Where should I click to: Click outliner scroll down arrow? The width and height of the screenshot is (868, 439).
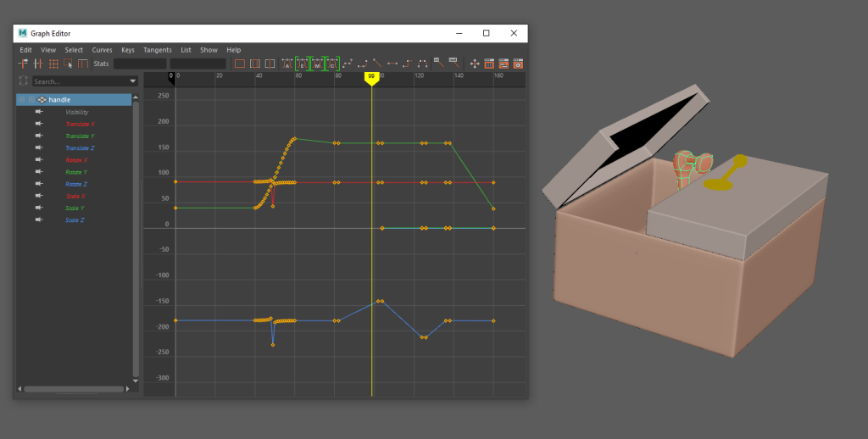136,381
